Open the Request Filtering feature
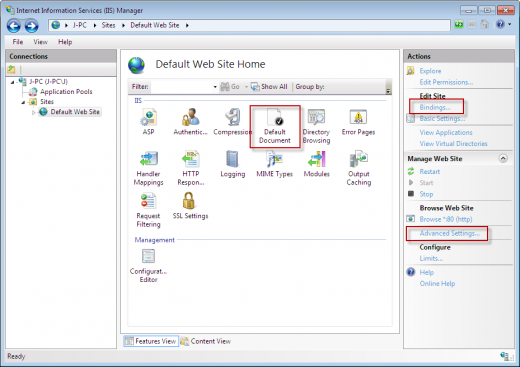This screenshot has width=520, height=367. point(148,210)
